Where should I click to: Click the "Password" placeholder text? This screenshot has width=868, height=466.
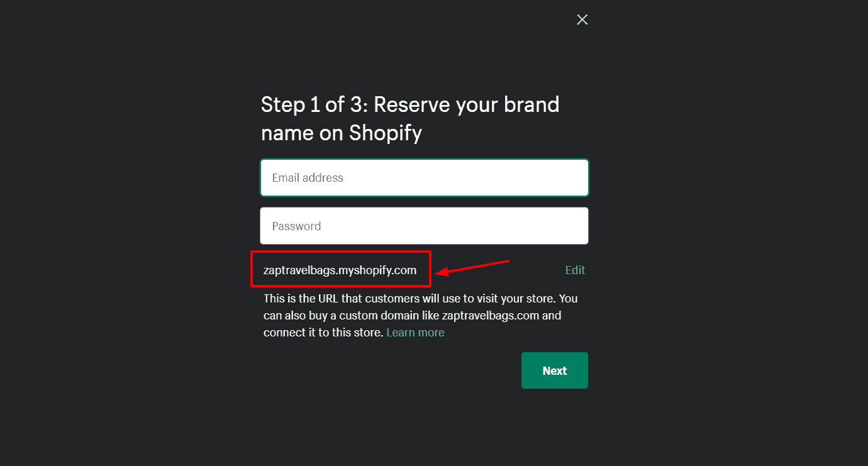pyautogui.click(x=296, y=226)
